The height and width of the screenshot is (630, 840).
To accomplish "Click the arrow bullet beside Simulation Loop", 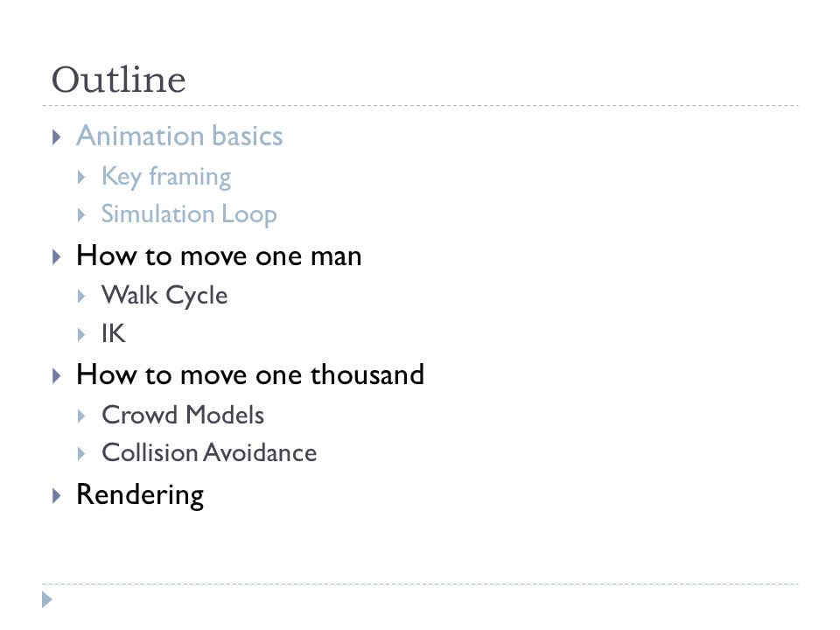I will [x=81, y=215].
